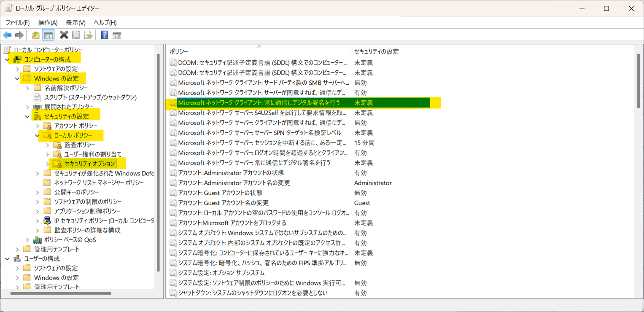Select ユーザー権利の割り当て in the tree
644x312 pixels.
pos(93,154)
